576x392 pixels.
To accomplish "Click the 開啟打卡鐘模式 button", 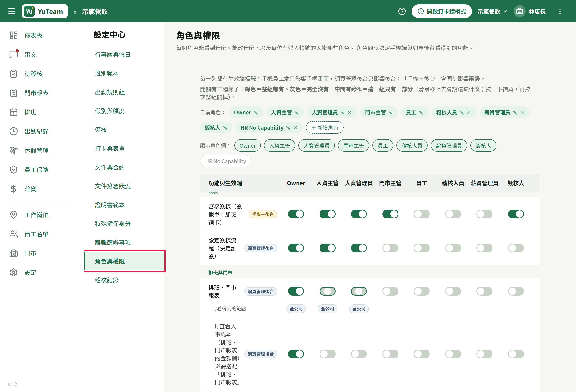I will (x=442, y=11).
